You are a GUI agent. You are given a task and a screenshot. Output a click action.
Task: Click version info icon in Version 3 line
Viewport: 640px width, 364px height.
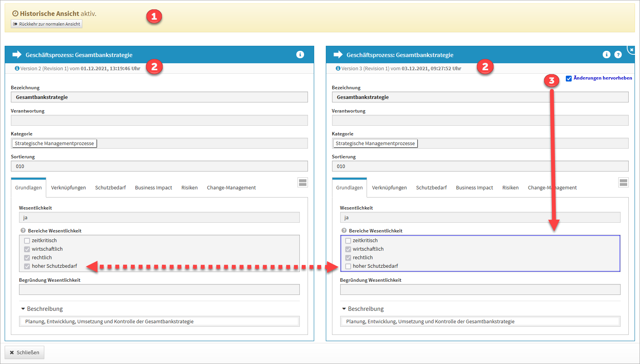pos(338,68)
